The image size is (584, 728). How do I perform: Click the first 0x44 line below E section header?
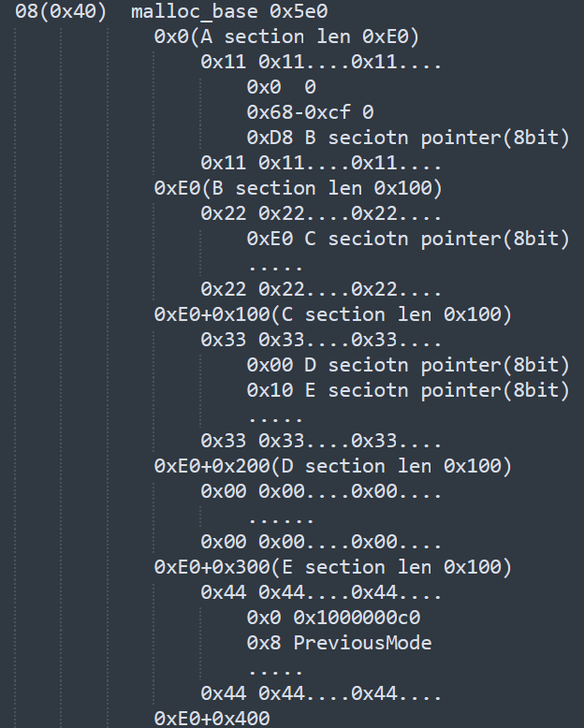[320, 592]
